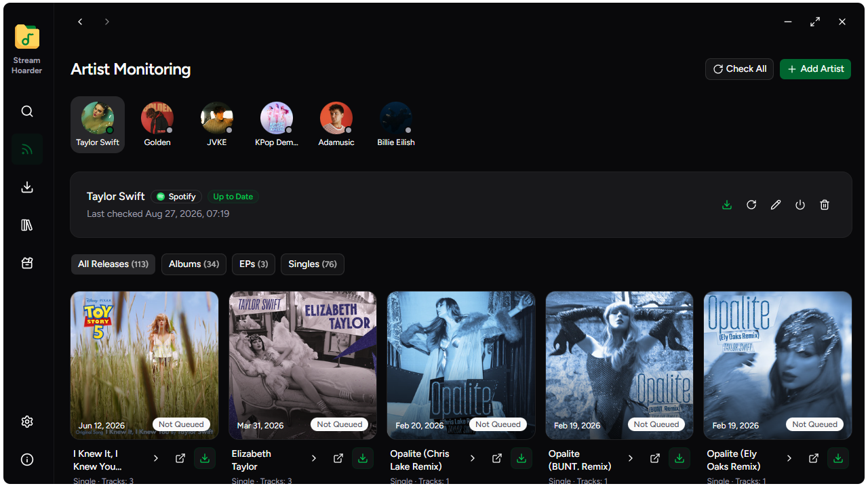
Task: Open the About info icon in sidebar
Action: coord(27,460)
